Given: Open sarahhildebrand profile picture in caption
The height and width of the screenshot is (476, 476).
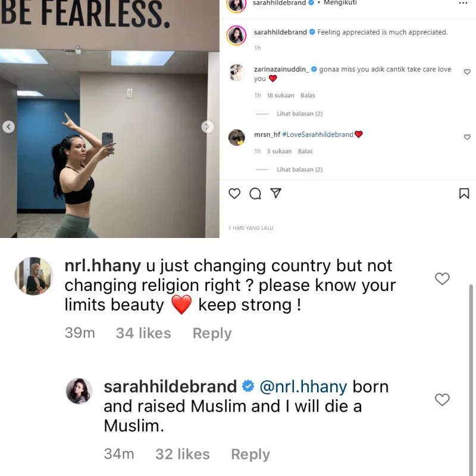Looking at the screenshot, I should (236, 36).
